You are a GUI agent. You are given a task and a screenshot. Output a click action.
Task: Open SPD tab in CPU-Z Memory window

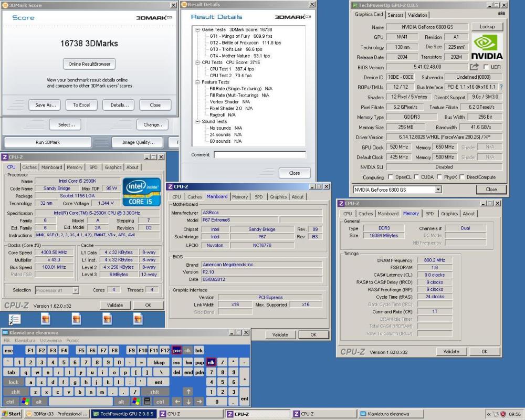(x=429, y=214)
